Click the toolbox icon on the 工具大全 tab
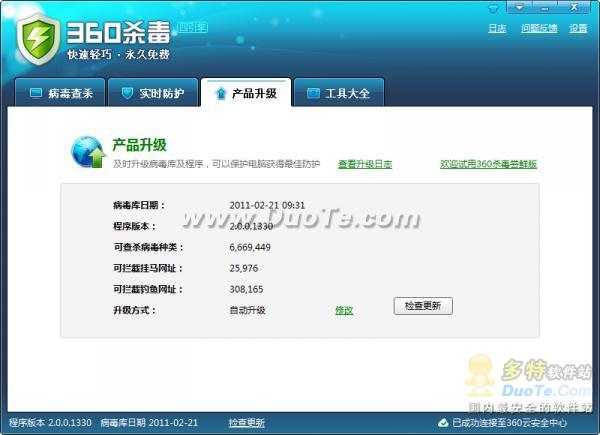The width and height of the screenshot is (600, 435). [313, 93]
